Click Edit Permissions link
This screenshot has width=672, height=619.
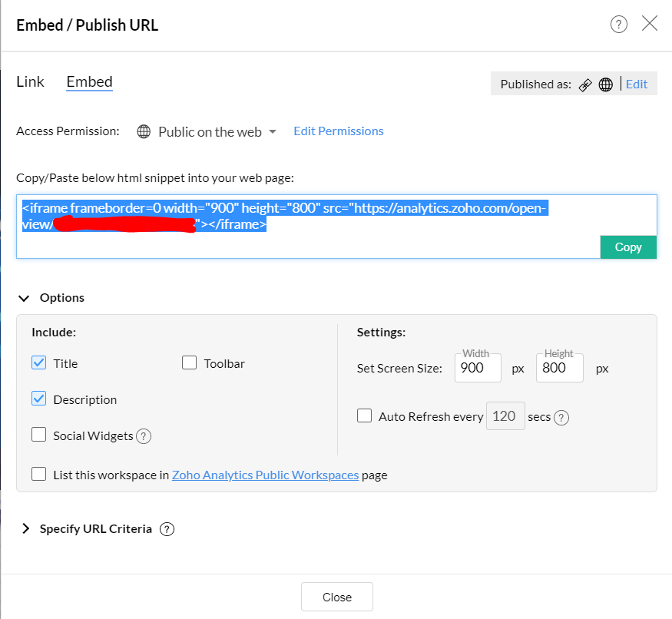[x=338, y=131]
